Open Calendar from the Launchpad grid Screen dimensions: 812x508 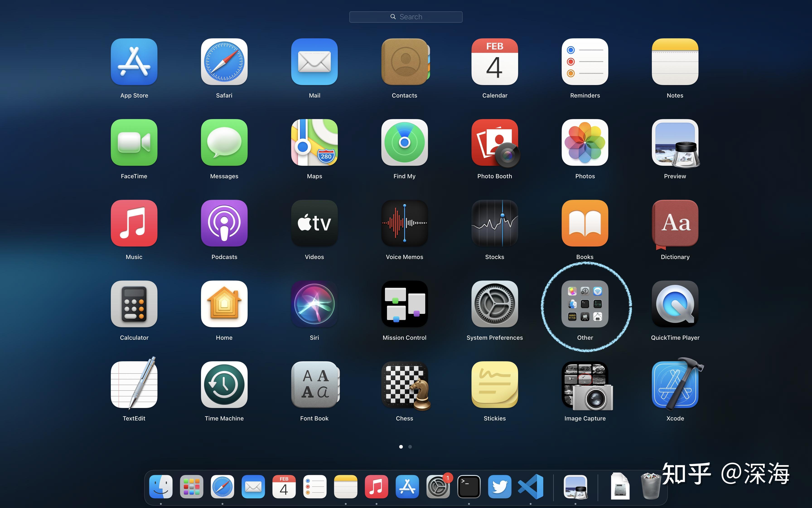495,62
